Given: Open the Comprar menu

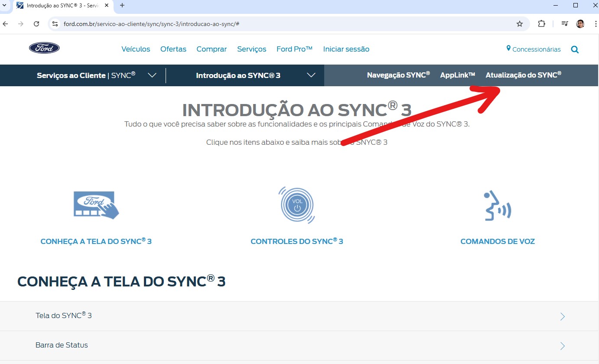Looking at the screenshot, I should [212, 49].
